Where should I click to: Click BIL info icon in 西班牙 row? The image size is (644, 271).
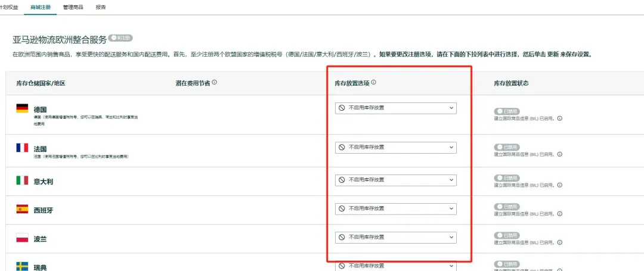tap(559, 214)
